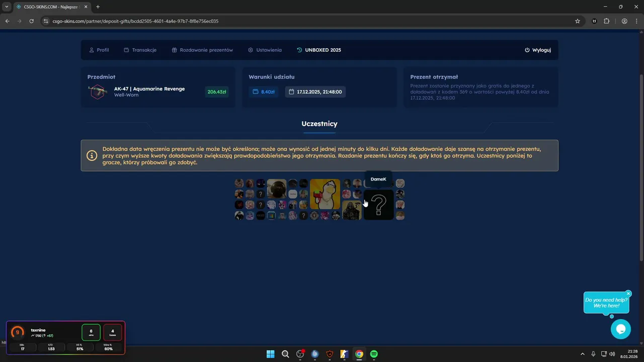The image size is (644, 362).
Task: View site information icon in address bar
Action: point(46,21)
